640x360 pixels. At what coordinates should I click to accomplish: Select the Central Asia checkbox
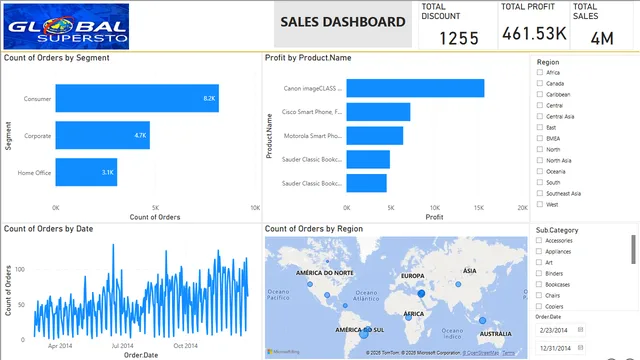click(x=540, y=116)
